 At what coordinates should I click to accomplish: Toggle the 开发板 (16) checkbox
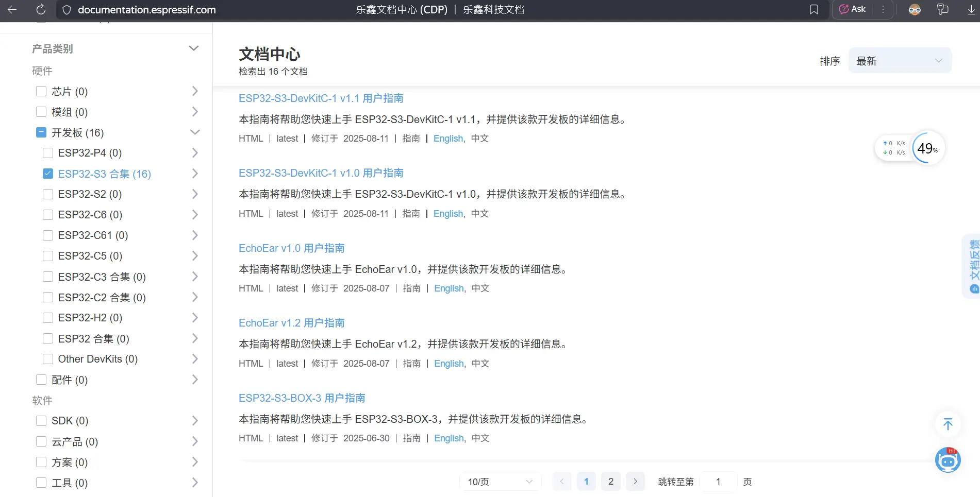[41, 132]
